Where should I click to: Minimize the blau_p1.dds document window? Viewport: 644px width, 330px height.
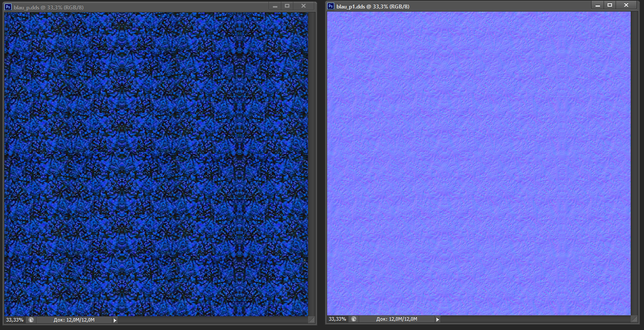coord(598,5)
